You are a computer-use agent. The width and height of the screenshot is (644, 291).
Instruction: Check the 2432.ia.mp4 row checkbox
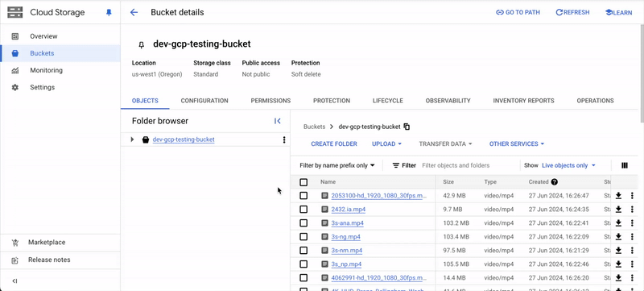(303, 210)
